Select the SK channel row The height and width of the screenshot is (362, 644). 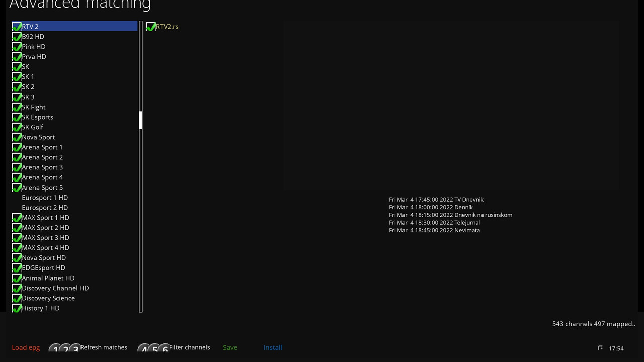74,66
